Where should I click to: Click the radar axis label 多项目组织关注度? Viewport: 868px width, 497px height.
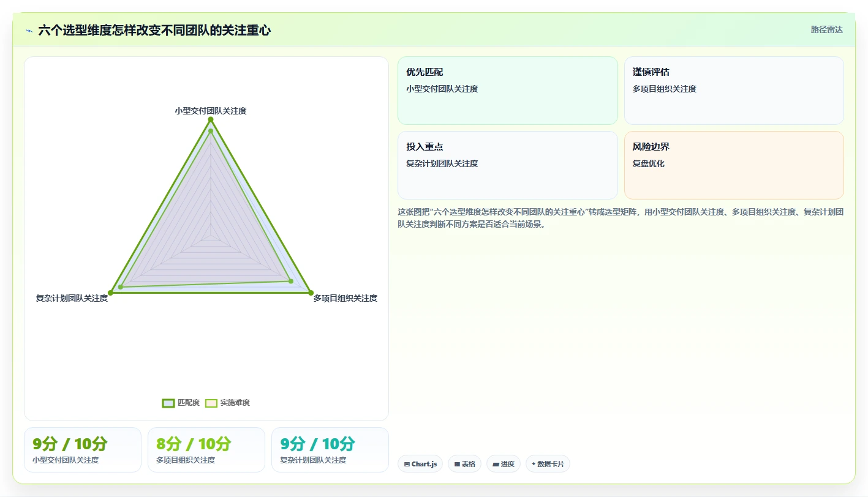coord(345,298)
